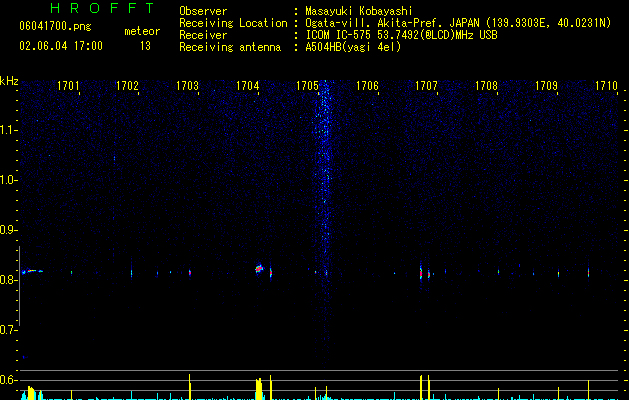This screenshot has height=400, width=629.
Task: Click the Receiving antenna label
Action: (230, 47)
